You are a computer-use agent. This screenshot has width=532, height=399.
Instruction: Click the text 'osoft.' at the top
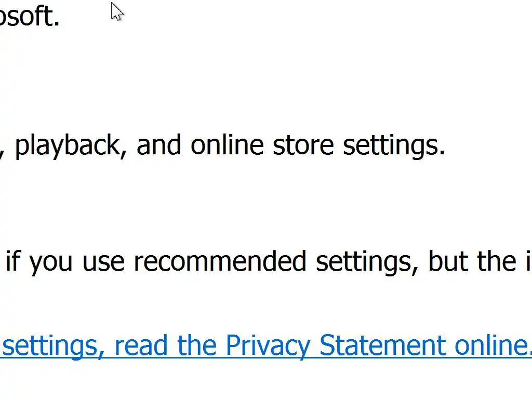coord(30,16)
